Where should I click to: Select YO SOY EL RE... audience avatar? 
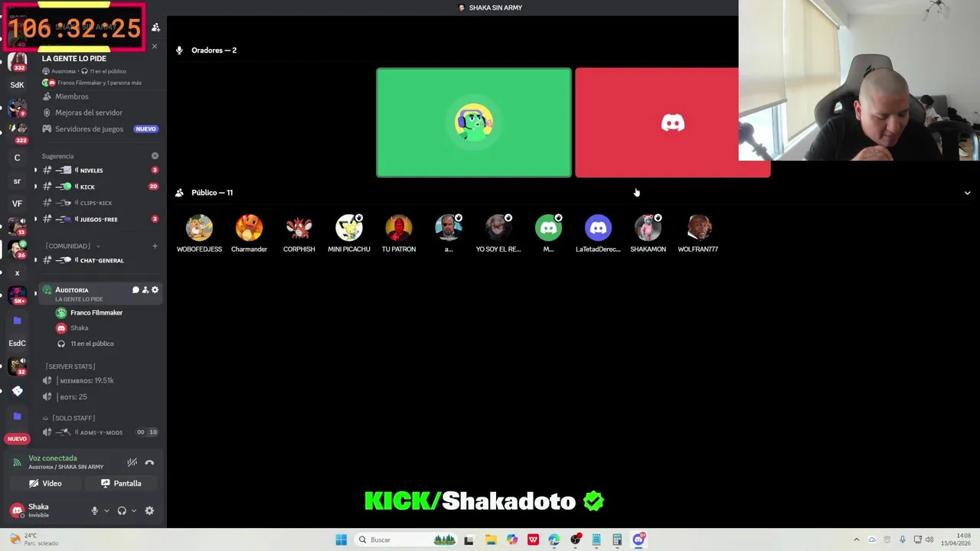click(498, 227)
